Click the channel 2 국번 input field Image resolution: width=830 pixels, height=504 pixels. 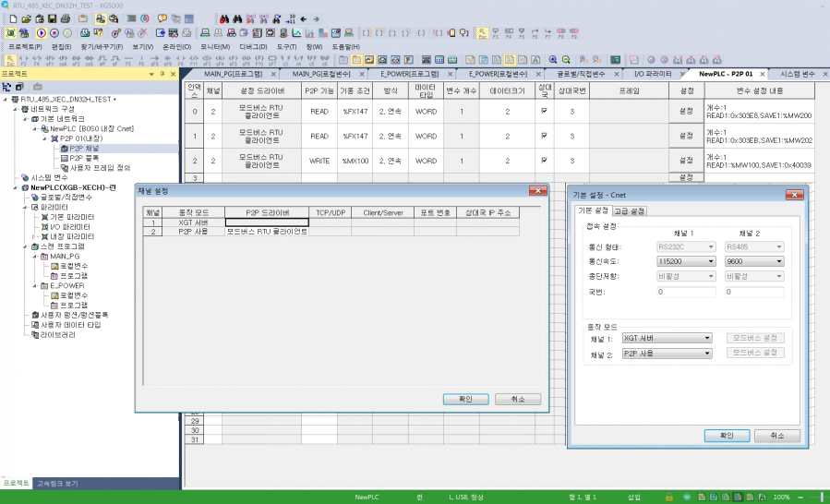pyautogui.click(x=754, y=292)
